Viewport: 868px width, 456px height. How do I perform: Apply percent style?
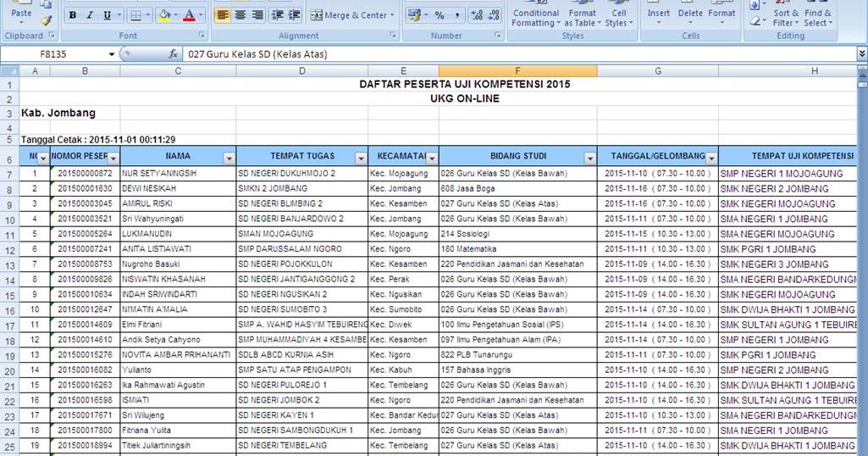point(440,15)
